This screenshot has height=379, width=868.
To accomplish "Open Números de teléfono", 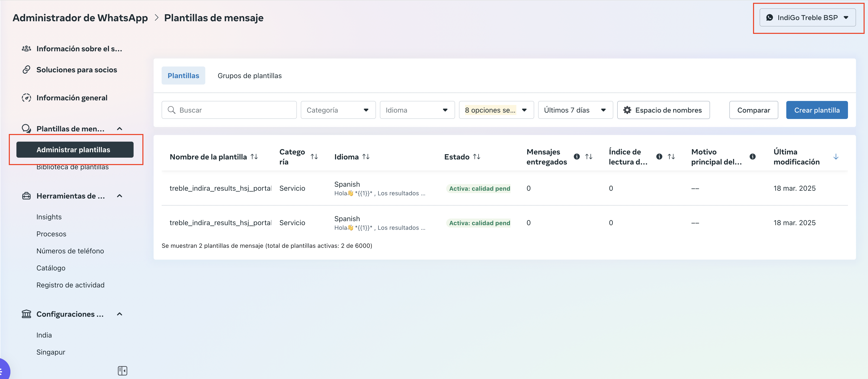I will click(70, 251).
